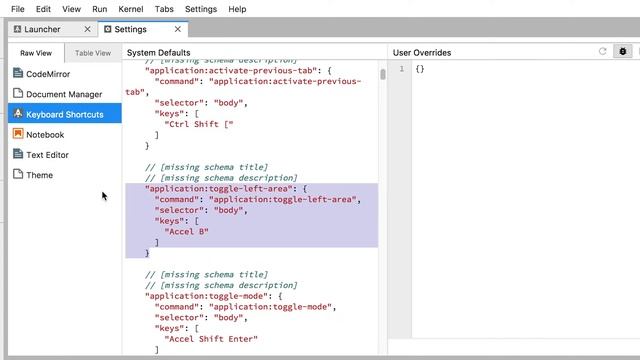Click the Document Manager page icon
The height and width of the screenshot is (360, 640).
tap(18, 93)
